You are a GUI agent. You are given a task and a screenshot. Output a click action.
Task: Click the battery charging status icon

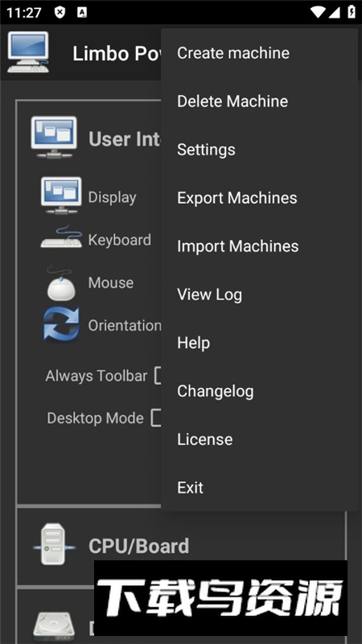(x=351, y=12)
